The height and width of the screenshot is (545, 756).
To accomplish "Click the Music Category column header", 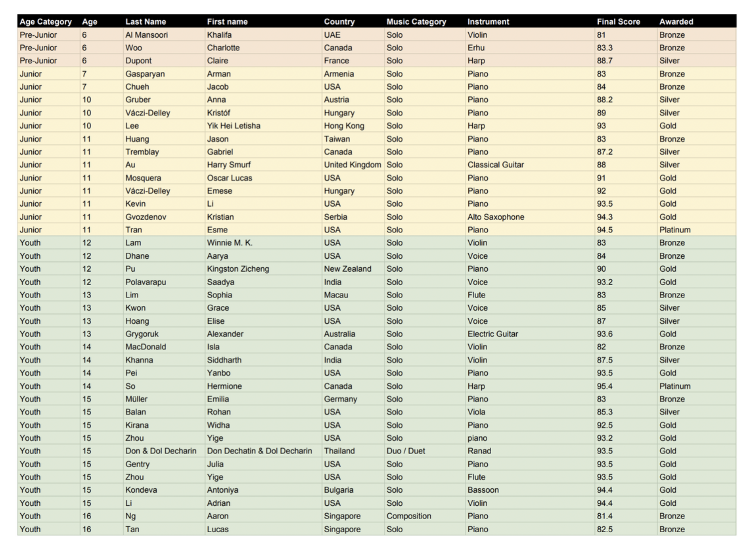I will [416, 22].
